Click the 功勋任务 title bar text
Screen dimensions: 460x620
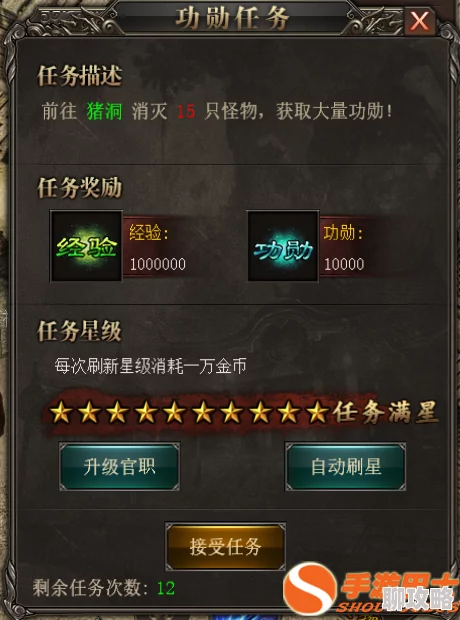232,18
